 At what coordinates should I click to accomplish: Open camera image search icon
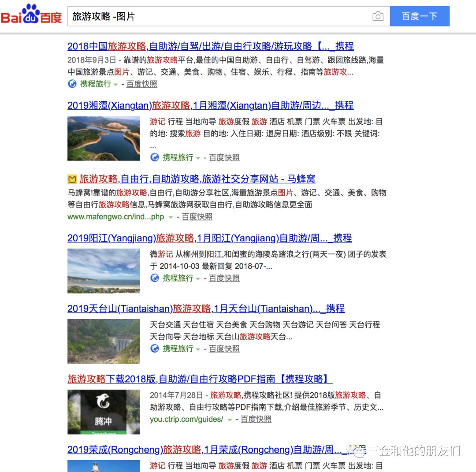pos(378,16)
